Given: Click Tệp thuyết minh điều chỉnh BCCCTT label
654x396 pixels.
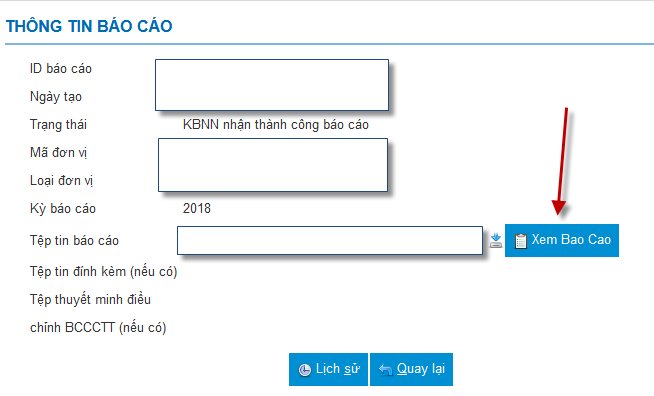Looking at the screenshot, I should pos(98,313).
